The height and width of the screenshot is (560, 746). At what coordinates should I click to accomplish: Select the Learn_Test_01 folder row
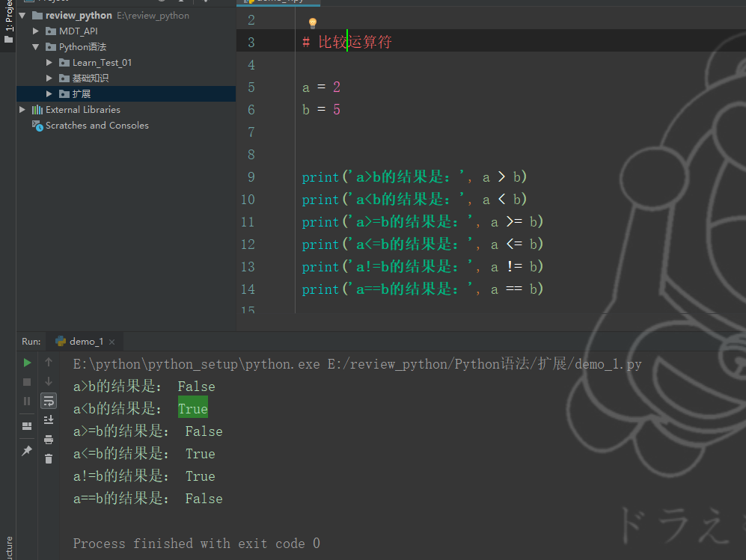click(x=126, y=62)
